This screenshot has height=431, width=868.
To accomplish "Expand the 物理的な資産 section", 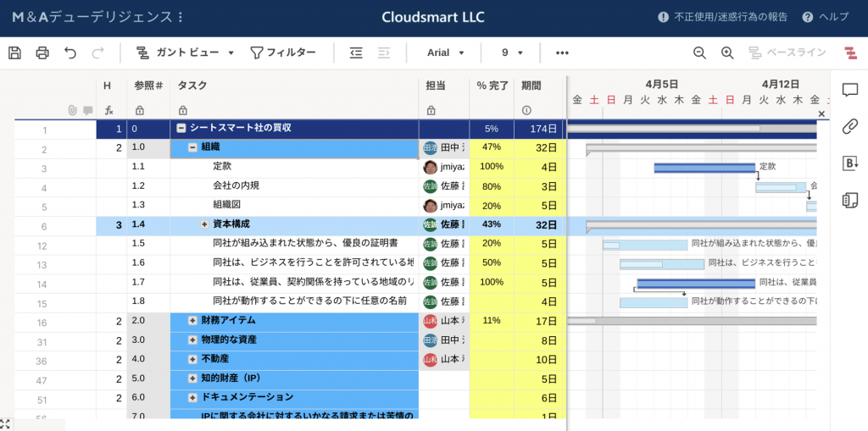I will 192,340.
